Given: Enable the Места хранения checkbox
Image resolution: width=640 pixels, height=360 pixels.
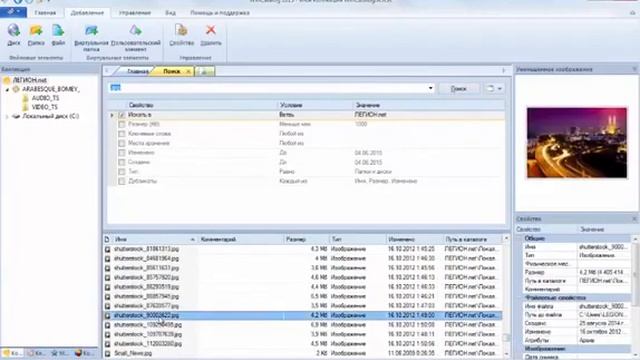Looking at the screenshot, I should (122, 143).
